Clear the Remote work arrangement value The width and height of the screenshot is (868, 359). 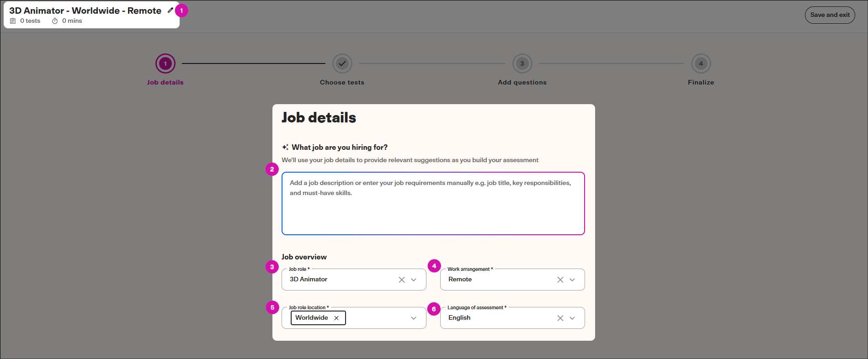click(x=560, y=280)
